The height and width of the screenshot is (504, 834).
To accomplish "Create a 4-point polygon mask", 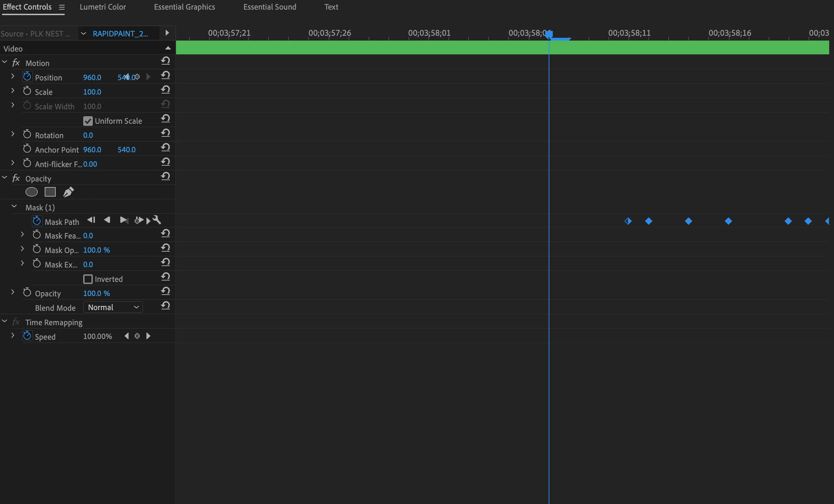I will pyautogui.click(x=50, y=192).
